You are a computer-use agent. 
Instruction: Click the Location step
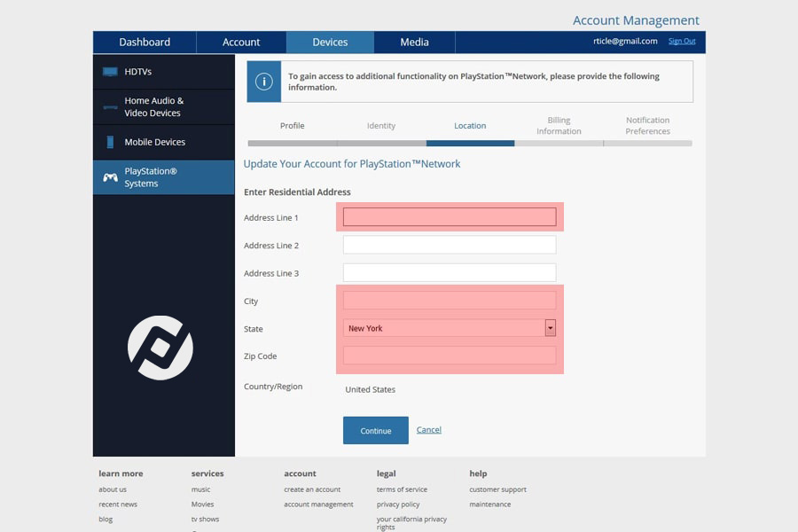pyautogui.click(x=470, y=126)
